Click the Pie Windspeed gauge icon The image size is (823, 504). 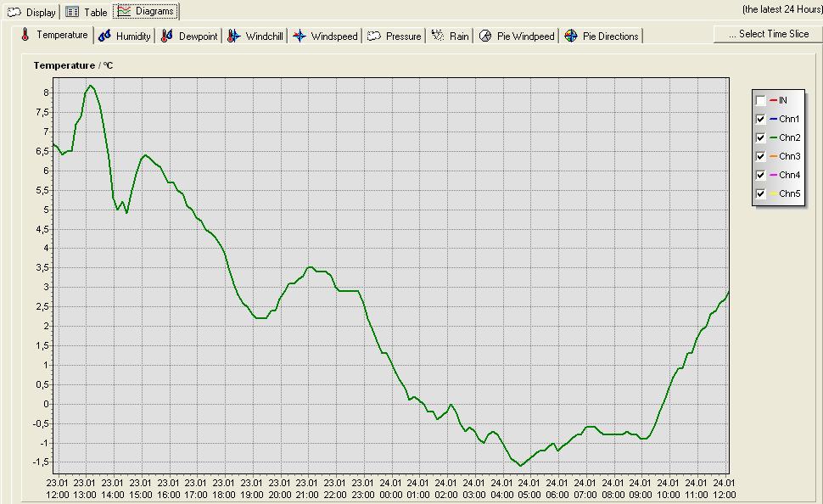(x=485, y=36)
